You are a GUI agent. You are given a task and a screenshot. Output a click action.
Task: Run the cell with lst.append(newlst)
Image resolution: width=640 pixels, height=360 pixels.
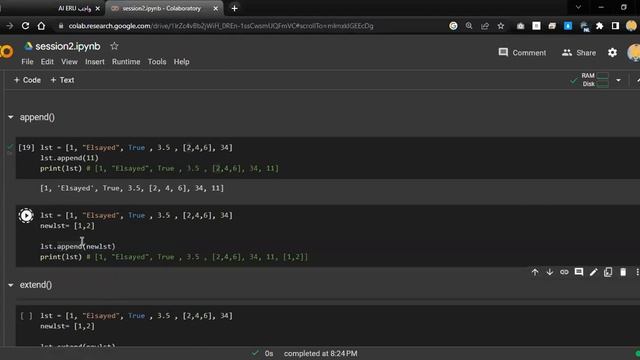click(26, 216)
